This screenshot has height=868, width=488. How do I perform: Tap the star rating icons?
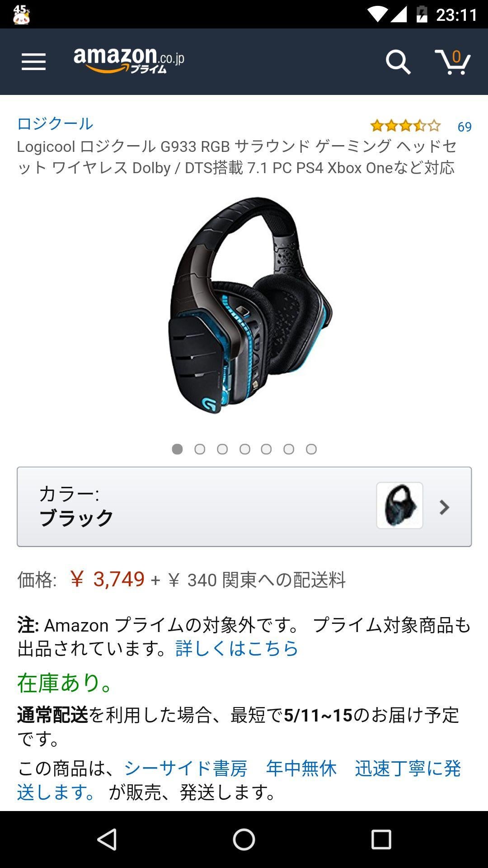(x=405, y=126)
